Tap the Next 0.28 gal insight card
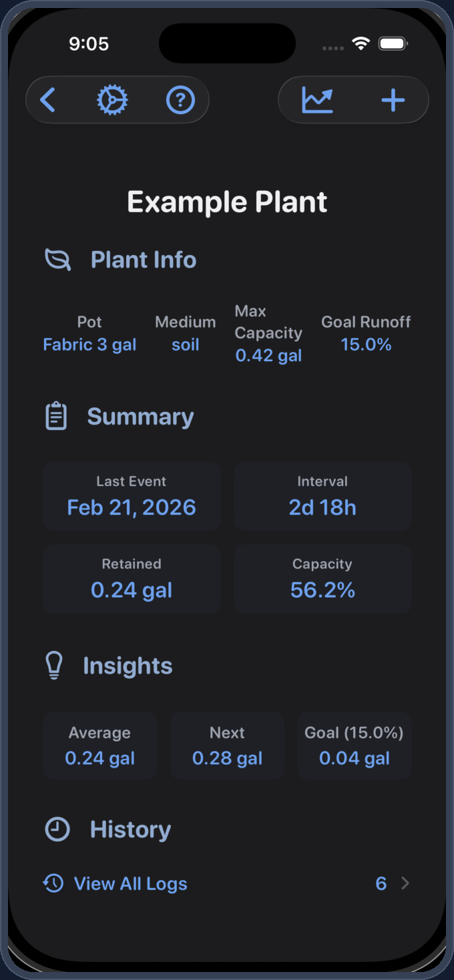The image size is (454, 980). [x=227, y=746]
